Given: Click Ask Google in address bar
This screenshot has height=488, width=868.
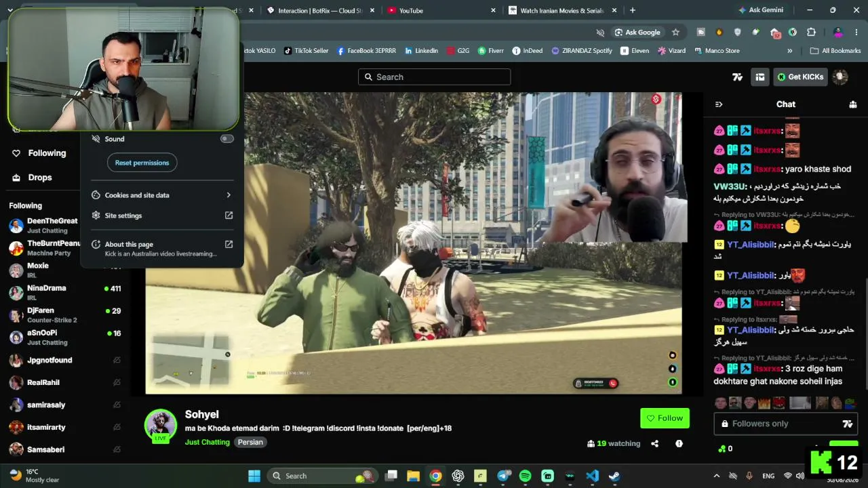Looking at the screenshot, I should [637, 32].
